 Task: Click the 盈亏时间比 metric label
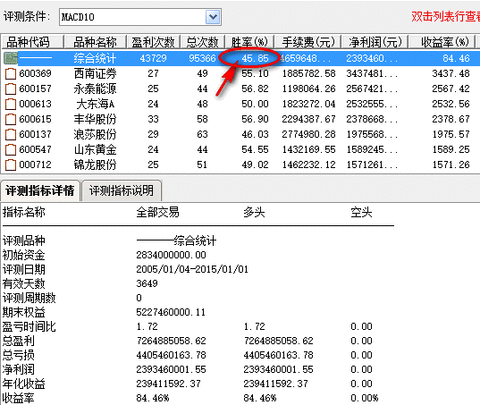coord(29,327)
